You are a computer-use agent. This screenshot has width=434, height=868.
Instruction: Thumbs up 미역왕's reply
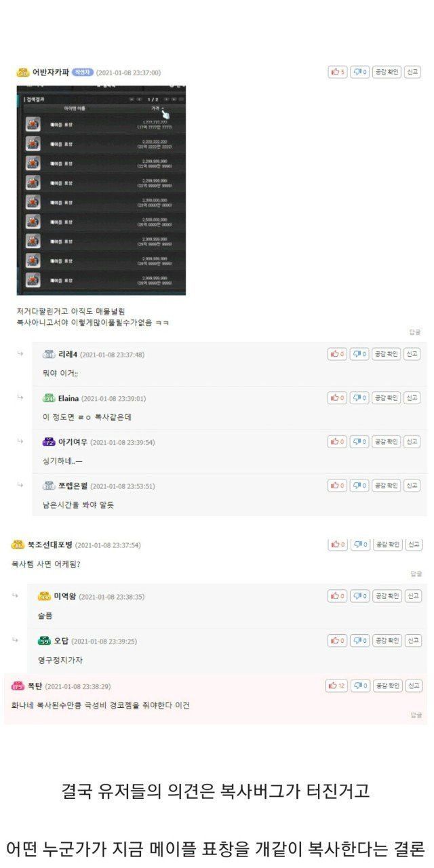[x=338, y=596]
